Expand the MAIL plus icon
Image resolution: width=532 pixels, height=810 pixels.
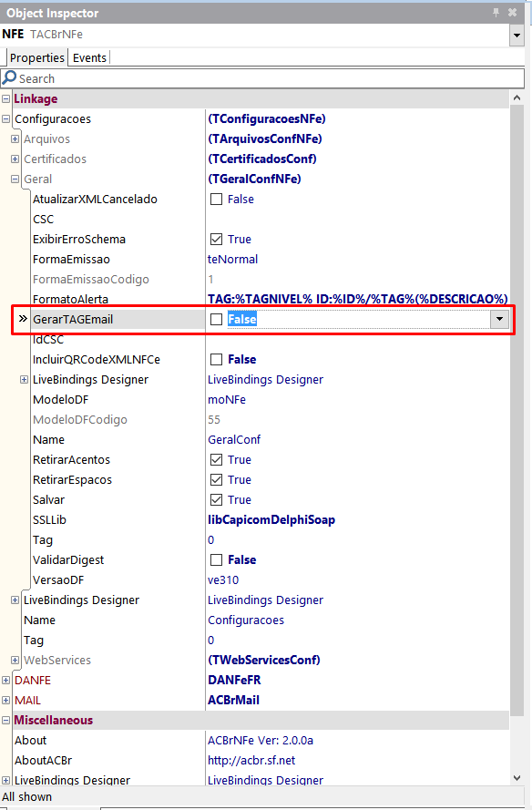point(5,701)
